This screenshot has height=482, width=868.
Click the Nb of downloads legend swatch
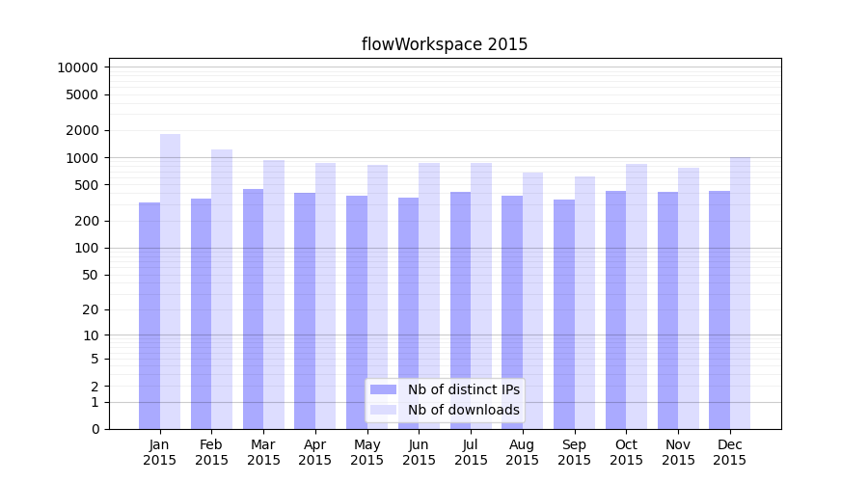[x=383, y=410]
